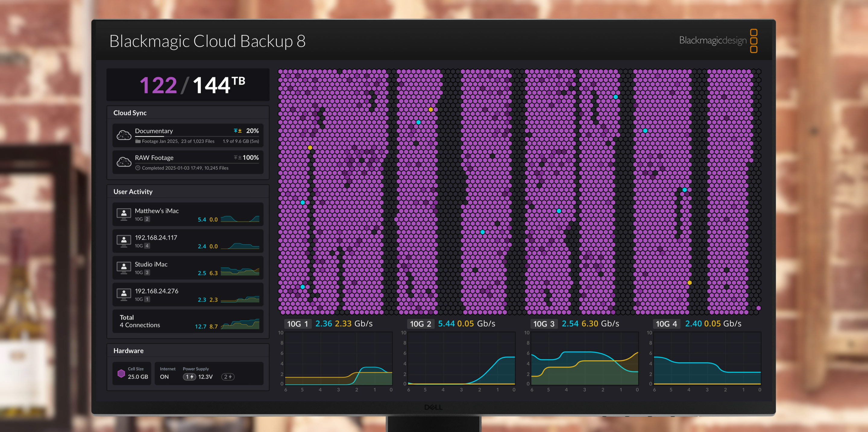Click the cloud sync icon beside Documentary
868x432 pixels.
coord(124,135)
